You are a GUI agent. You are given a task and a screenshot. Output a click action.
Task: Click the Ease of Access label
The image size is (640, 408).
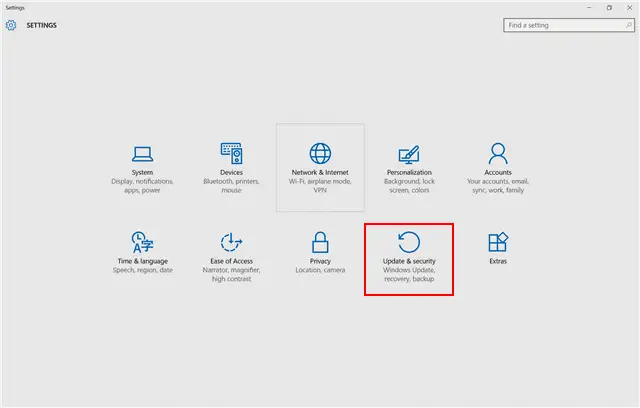231,261
